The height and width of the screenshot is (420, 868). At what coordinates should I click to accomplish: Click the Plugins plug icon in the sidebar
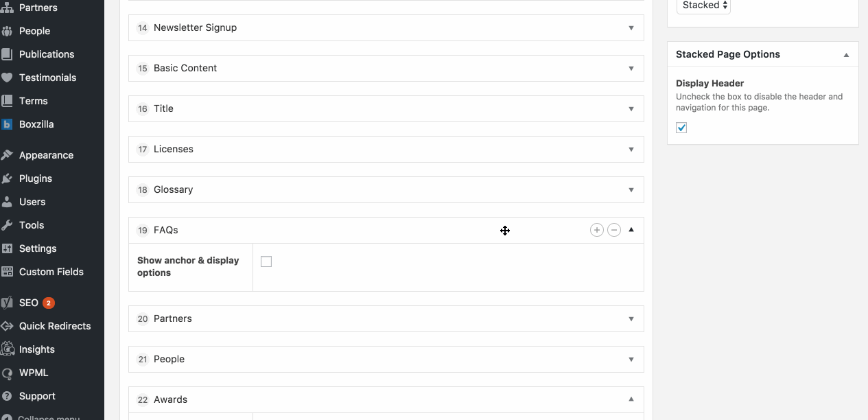[x=7, y=178]
